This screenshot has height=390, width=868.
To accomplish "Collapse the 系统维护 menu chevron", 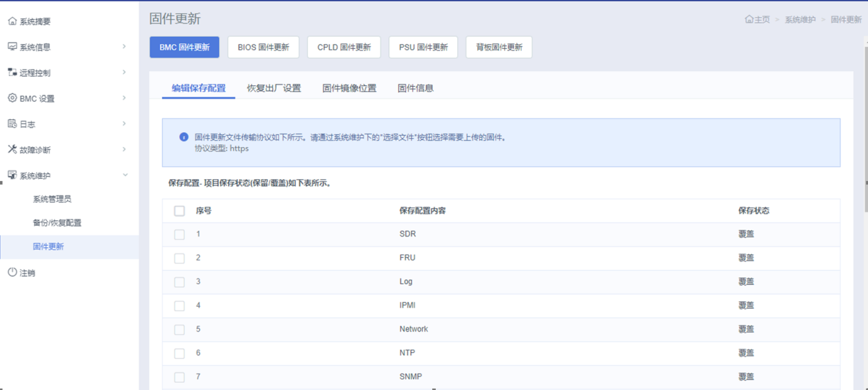I will point(125,175).
